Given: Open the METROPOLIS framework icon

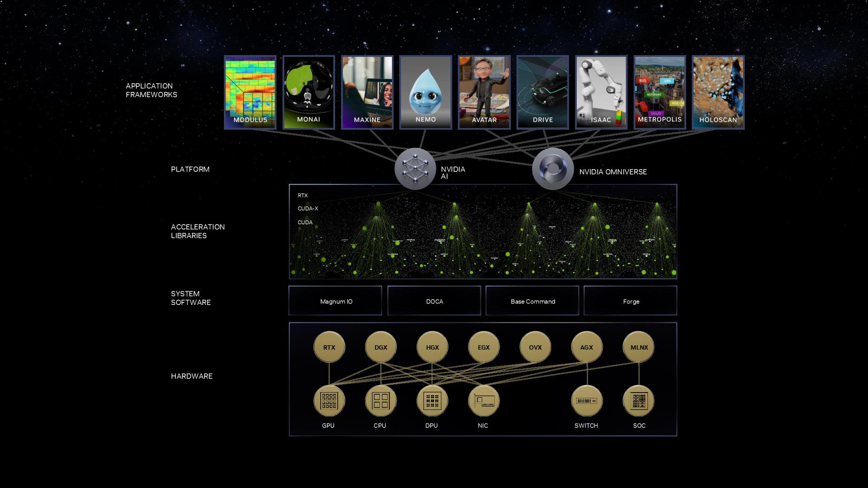Looking at the screenshot, I should [x=659, y=91].
